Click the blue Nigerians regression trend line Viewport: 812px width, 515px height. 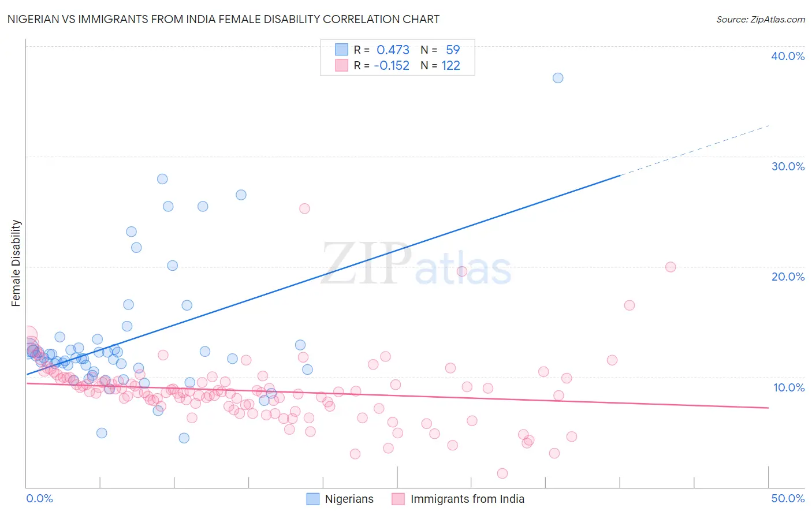click(x=323, y=275)
